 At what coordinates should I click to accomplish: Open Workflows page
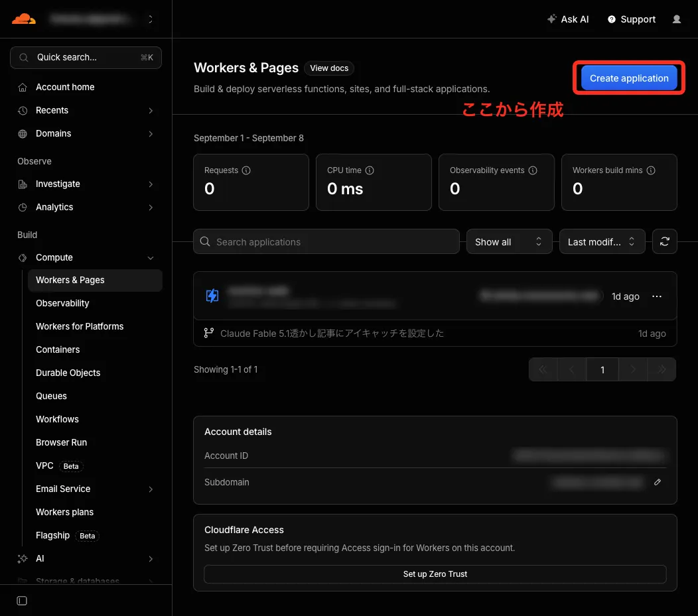tap(58, 419)
